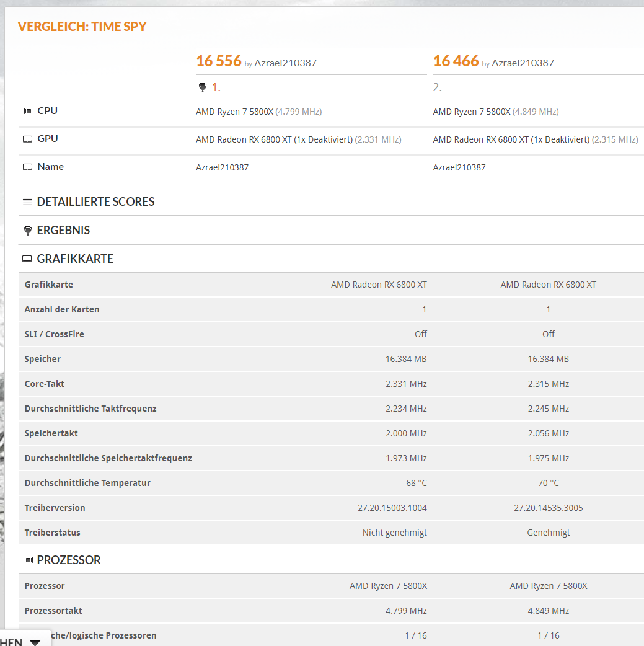
Task: Click the Grafikkarte row label
Action: (x=48, y=285)
